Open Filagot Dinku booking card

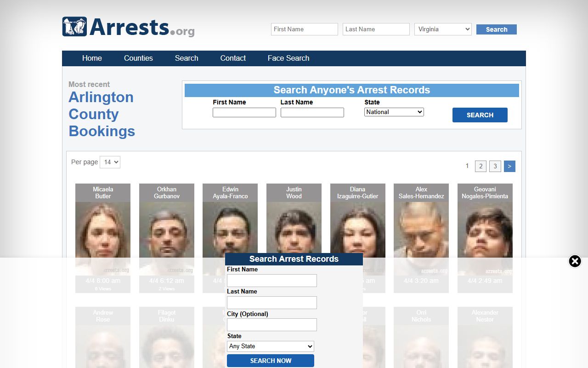[x=167, y=337]
